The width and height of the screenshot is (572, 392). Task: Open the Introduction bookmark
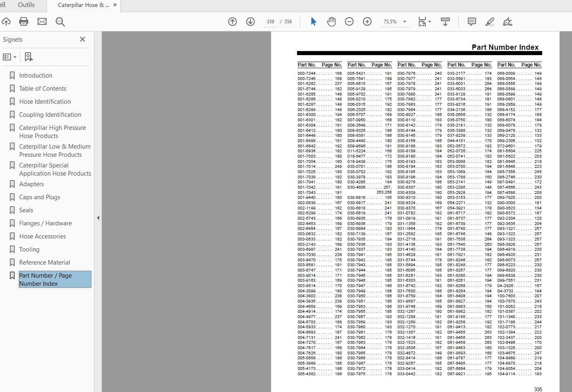pos(36,76)
